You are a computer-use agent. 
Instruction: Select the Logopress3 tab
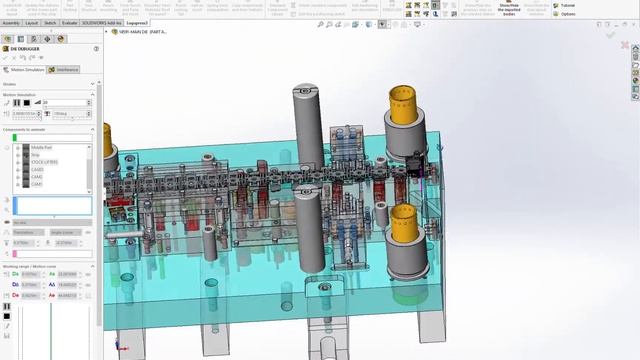pyautogui.click(x=137, y=23)
